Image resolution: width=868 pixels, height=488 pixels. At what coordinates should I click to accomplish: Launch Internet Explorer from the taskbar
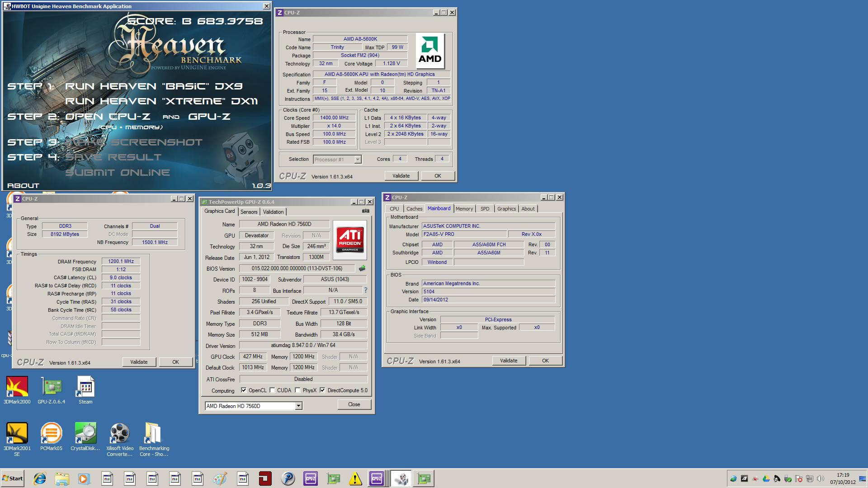(x=40, y=479)
